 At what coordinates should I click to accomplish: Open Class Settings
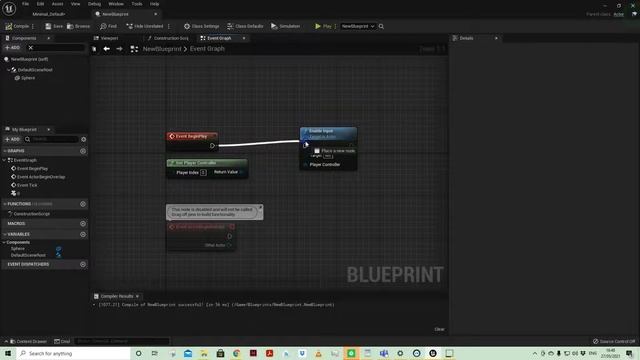click(x=201, y=26)
